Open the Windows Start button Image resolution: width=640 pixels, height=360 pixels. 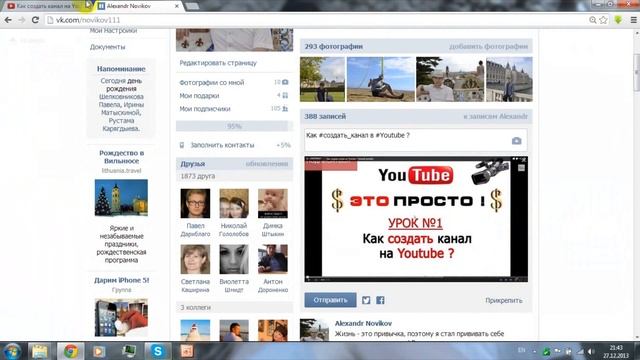[12, 351]
